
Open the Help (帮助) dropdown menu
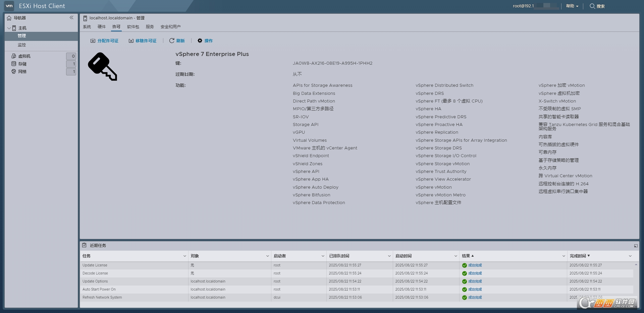572,6
